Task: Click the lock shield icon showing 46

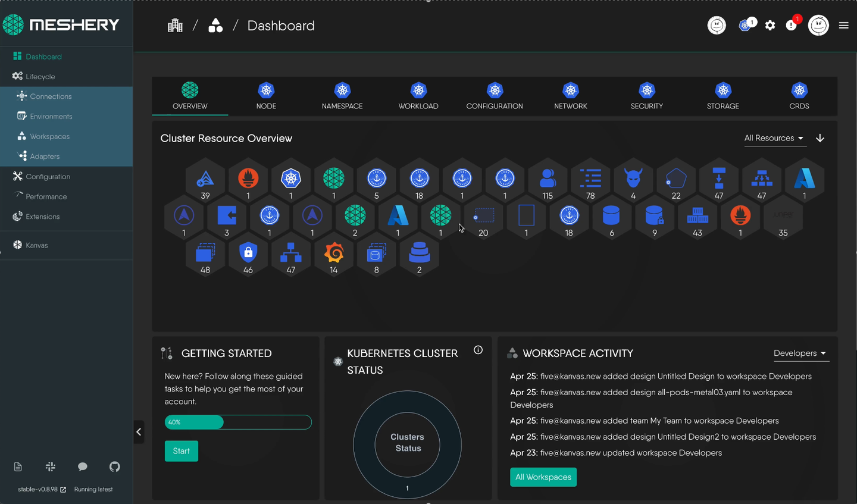Action: coord(248,253)
